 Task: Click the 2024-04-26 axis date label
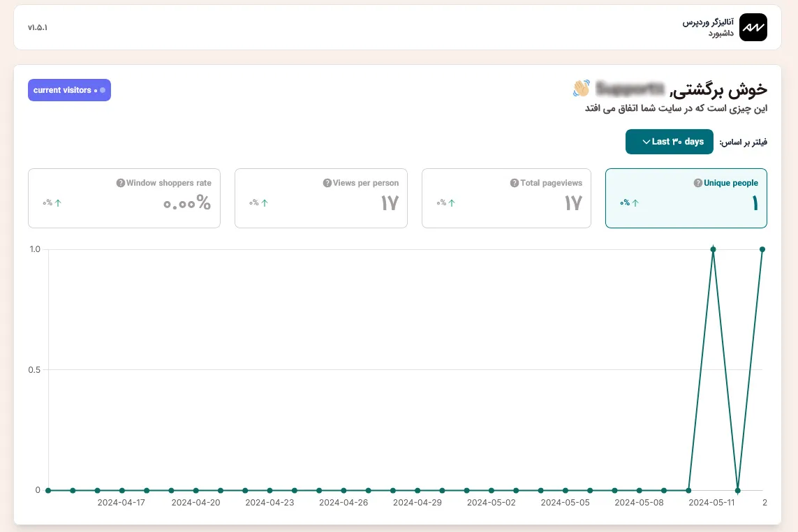coord(343,503)
